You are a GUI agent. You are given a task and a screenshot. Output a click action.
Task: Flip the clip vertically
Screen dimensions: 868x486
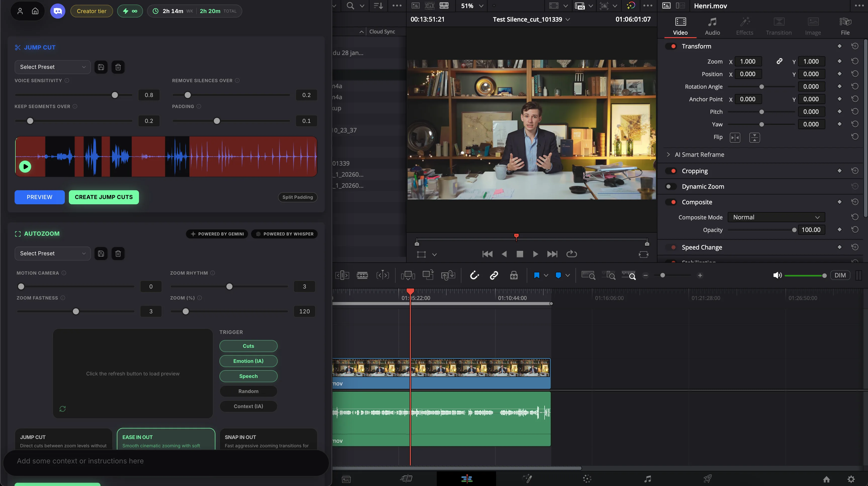click(x=754, y=137)
